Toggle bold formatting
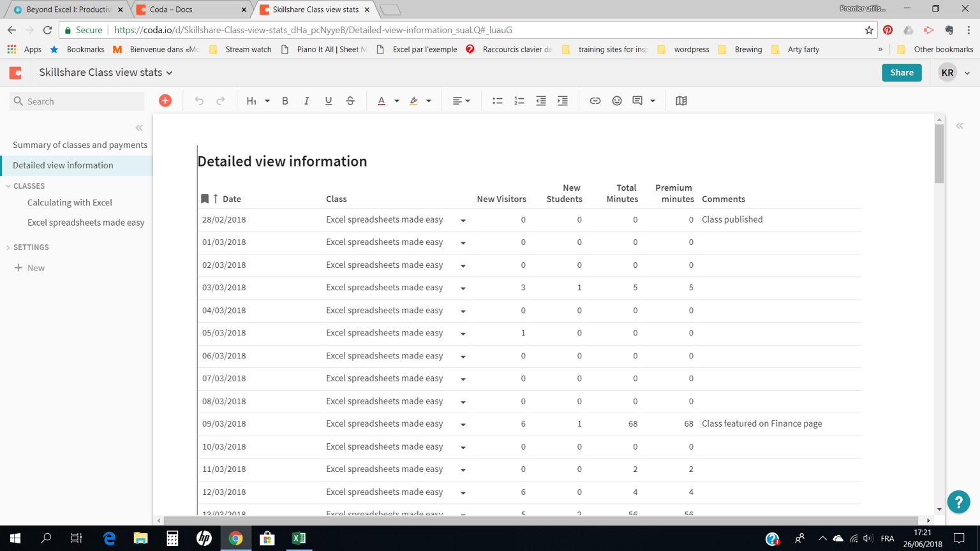The height and width of the screenshot is (551, 980). click(x=285, y=101)
